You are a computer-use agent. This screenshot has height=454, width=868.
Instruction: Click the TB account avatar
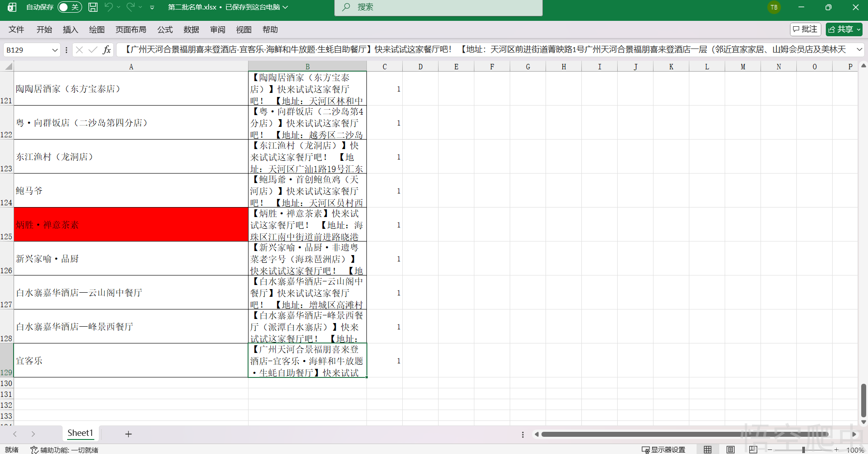(774, 7)
